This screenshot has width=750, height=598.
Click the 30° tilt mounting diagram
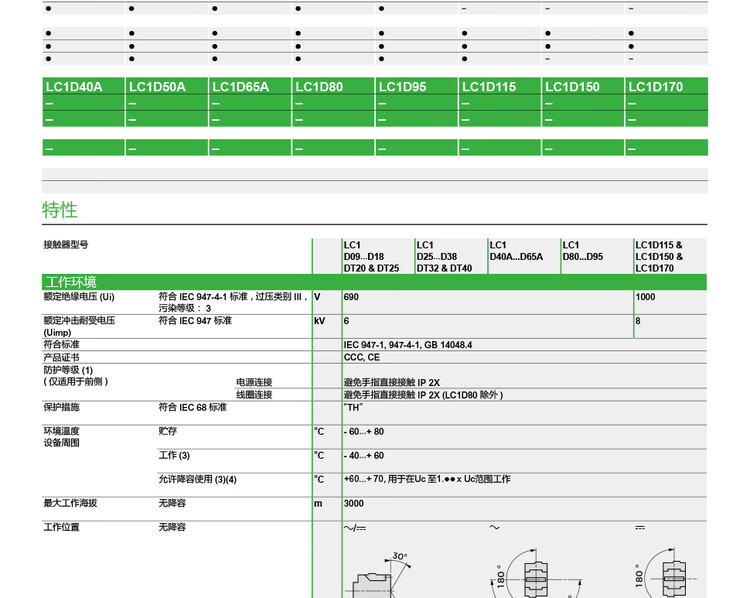pyautogui.click(x=381, y=574)
